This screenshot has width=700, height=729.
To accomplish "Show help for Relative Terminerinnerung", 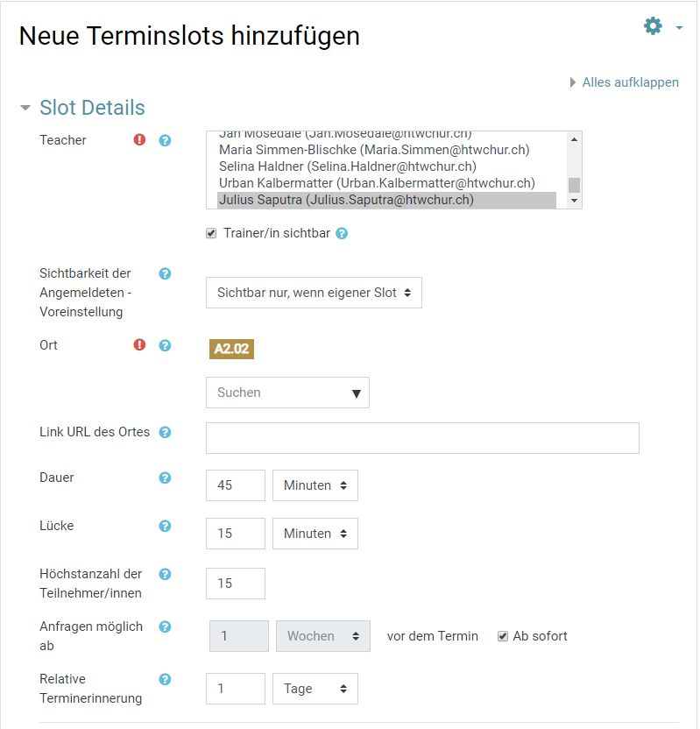I will (x=165, y=680).
